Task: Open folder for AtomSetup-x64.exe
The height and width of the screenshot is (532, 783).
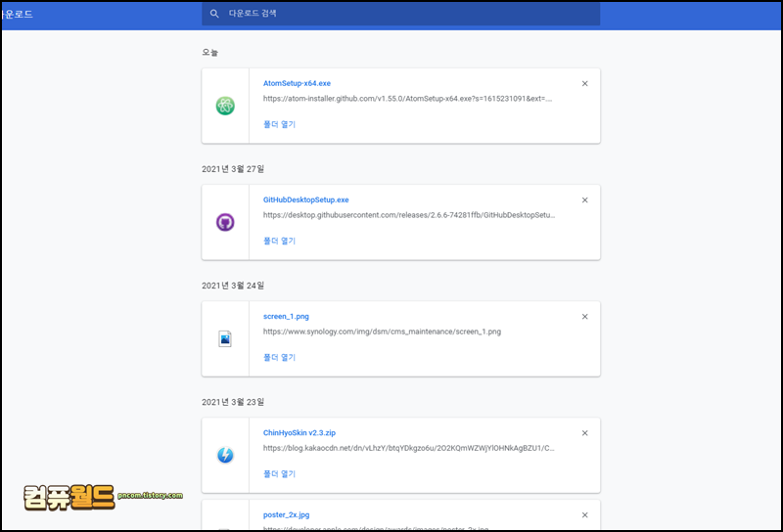Action: (x=280, y=124)
